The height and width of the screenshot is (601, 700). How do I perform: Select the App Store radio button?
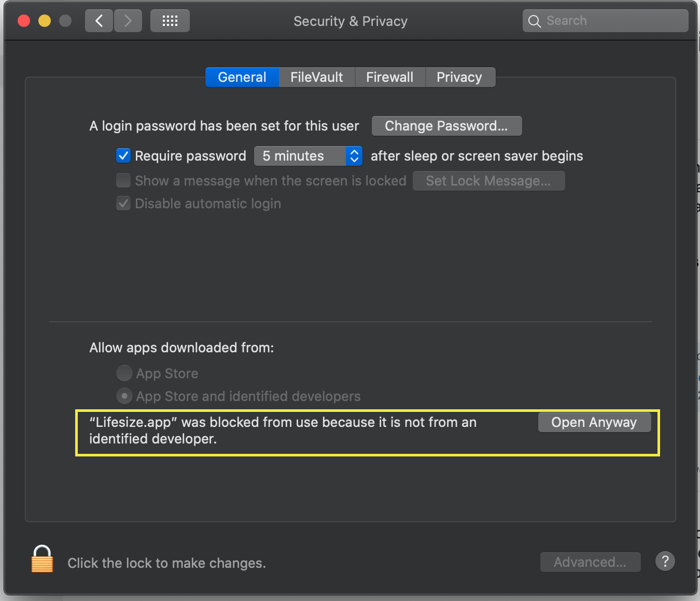pos(124,373)
